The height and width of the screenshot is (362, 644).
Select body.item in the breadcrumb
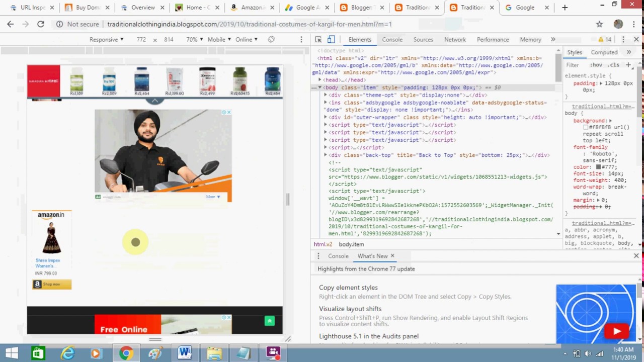point(351,244)
